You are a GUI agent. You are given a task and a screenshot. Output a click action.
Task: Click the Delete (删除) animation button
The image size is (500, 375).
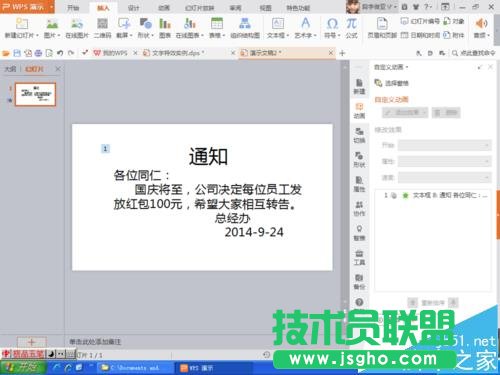pos(446,113)
